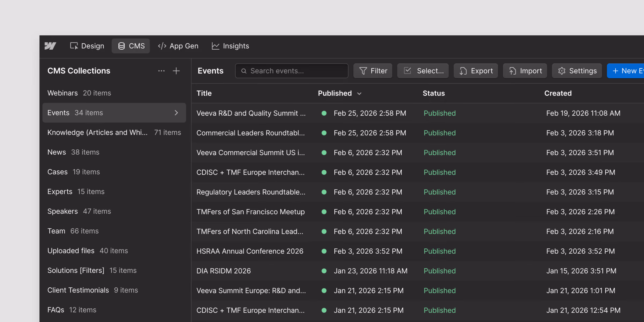Screen dimensions: 644x322
Task: Open Regulatory Leaders Roundtable... item
Action: coord(251,192)
